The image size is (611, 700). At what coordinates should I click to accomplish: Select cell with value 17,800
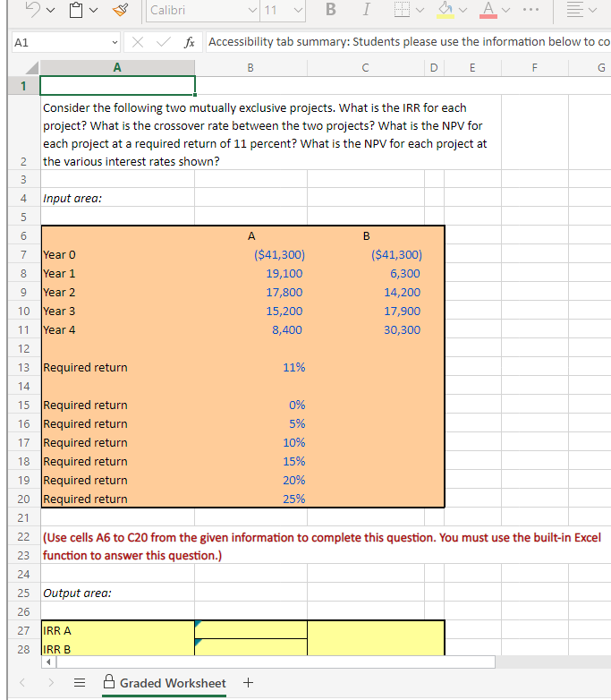[x=250, y=292]
